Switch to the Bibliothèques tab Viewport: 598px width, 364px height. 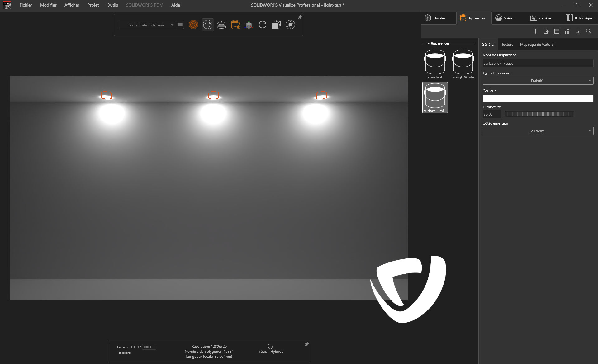point(580,18)
